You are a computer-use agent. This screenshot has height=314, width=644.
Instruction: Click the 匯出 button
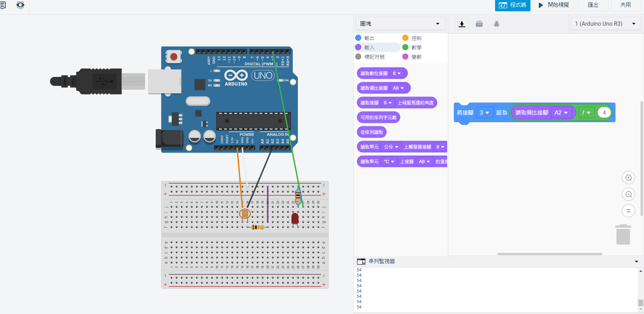click(x=593, y=5)
